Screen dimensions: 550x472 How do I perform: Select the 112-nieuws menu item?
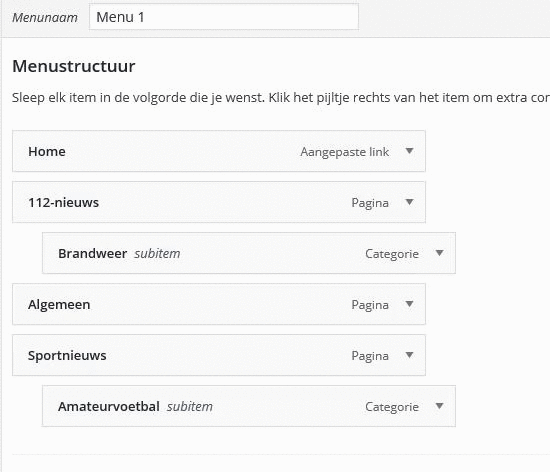(219, 202)
